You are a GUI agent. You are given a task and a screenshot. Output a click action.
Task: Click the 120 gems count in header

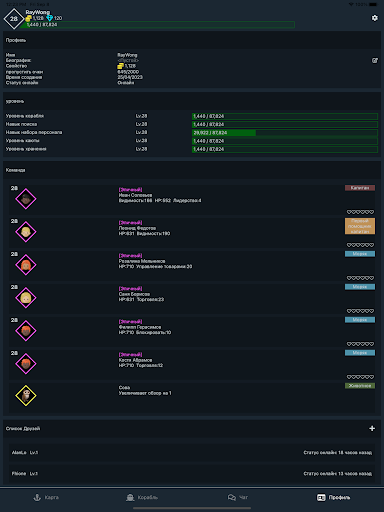[x=58, y=18]
